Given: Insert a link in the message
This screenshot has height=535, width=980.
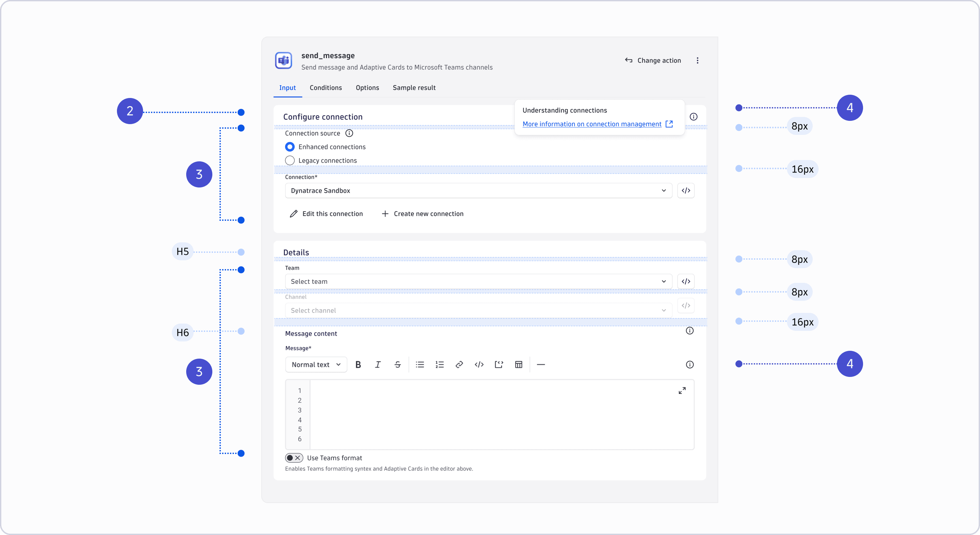Looking at the screenshot, I should coord(459,365).
